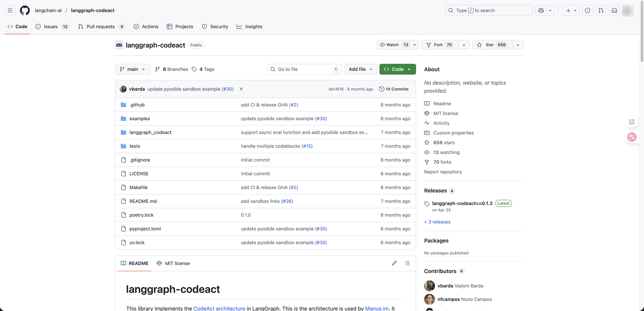Click the examples folder icon
The width and height of the screenshot is (644, 311).
123,119
